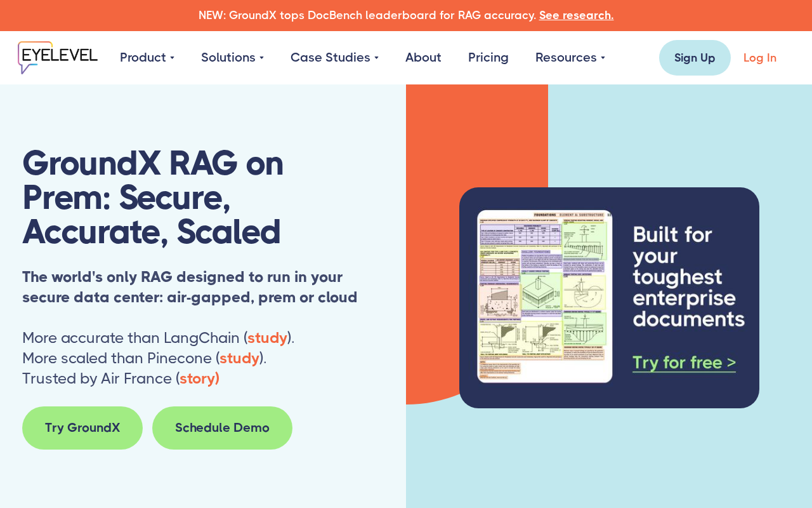Open the Air France story link
Screen dimensions: 812x508
click(199, 378)
